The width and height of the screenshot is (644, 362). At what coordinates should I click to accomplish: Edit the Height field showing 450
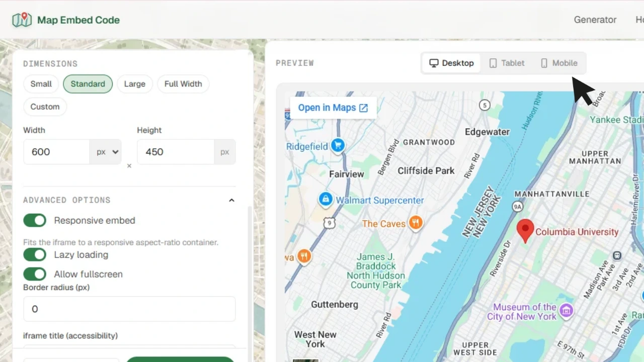click(x=176, y=152)
